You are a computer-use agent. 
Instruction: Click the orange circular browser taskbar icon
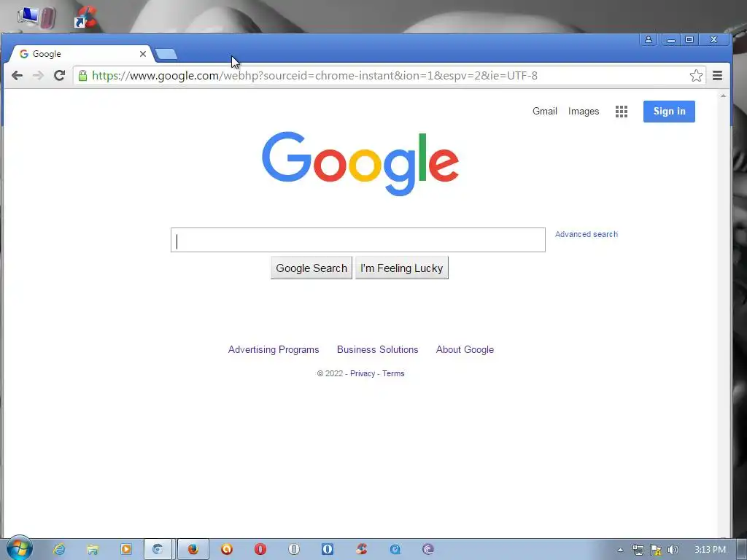(227, 550)
